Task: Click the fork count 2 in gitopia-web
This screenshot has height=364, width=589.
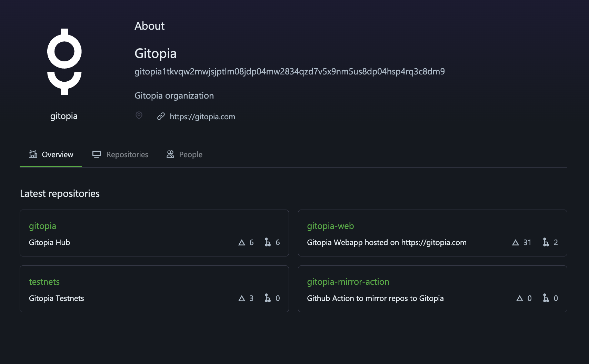Action: [556, 242]
